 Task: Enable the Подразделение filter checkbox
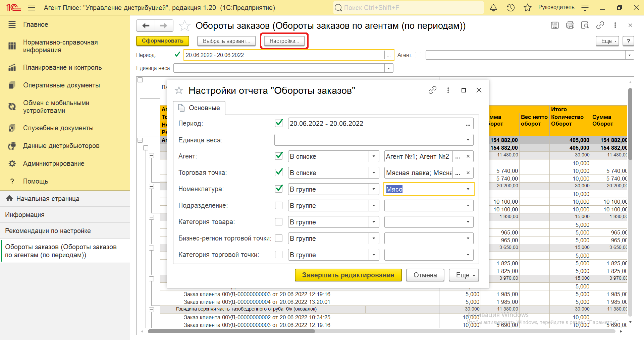[x=279, y=205]
